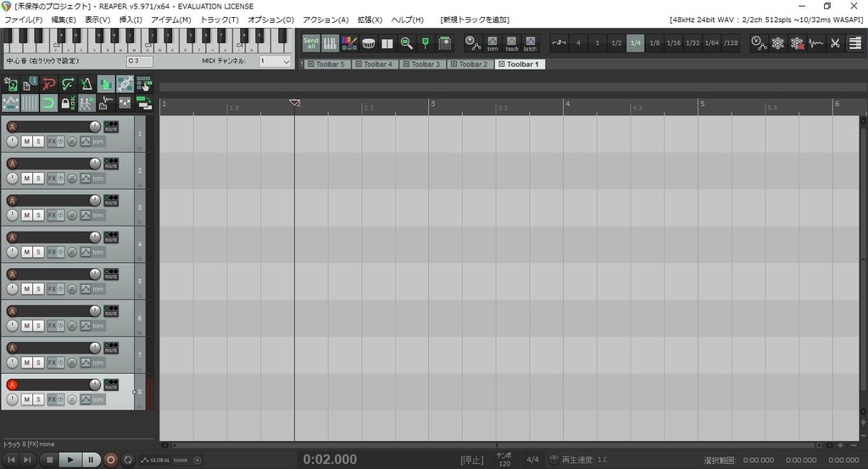Set grid division to /128

tap(731, 42)
